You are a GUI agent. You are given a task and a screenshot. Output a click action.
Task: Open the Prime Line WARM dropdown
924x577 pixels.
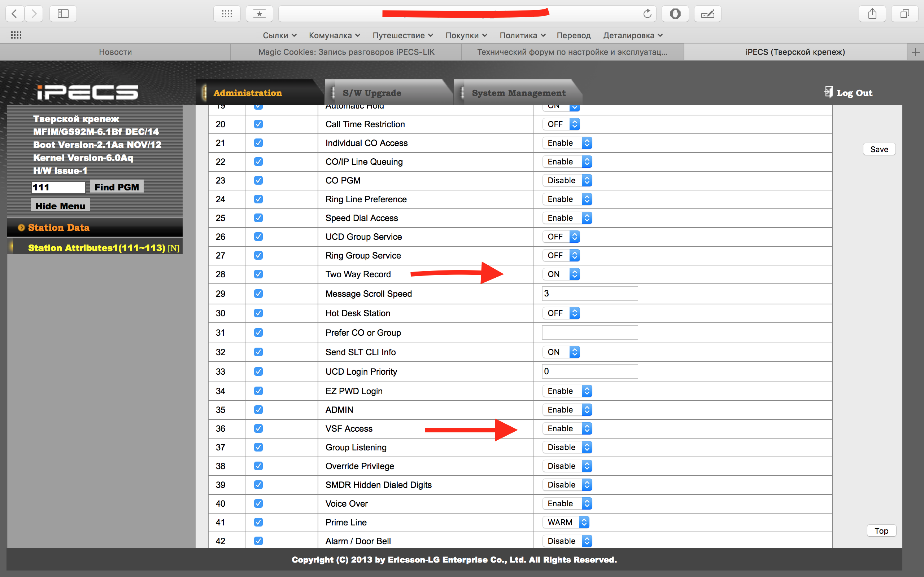[566, 522]
